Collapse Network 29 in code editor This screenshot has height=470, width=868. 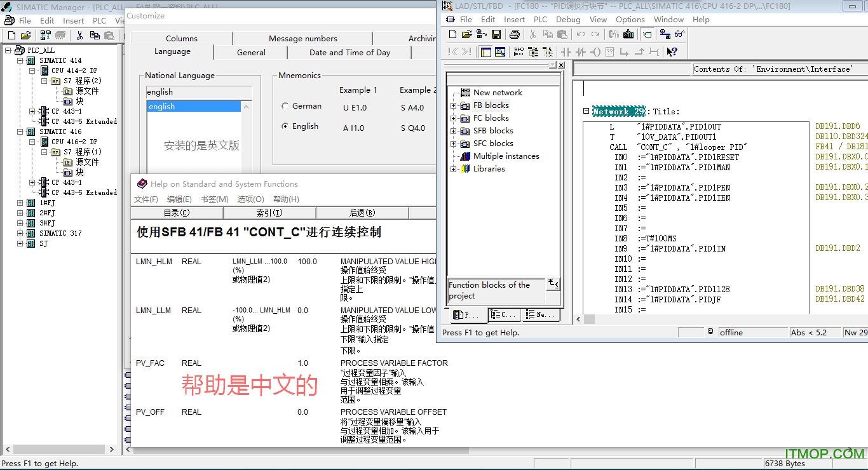click(587, 111)
